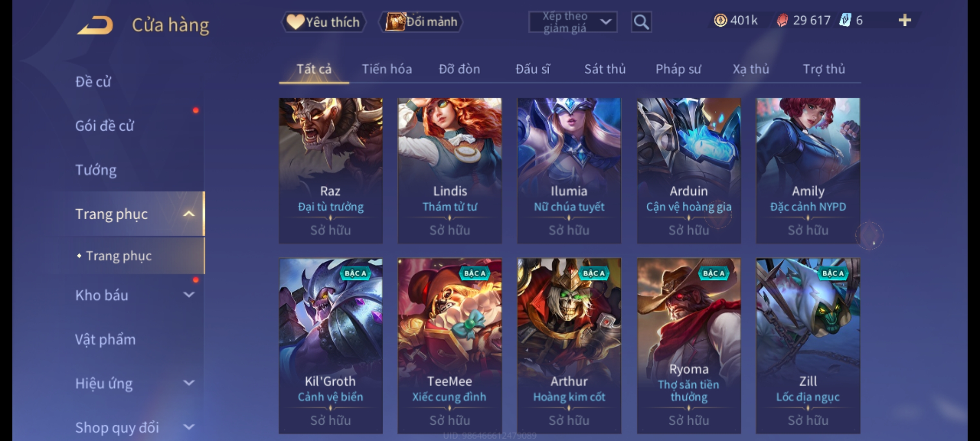980x441 pixels.
Task: Switch to the Sát thủ tab
Action: point(605,69)
